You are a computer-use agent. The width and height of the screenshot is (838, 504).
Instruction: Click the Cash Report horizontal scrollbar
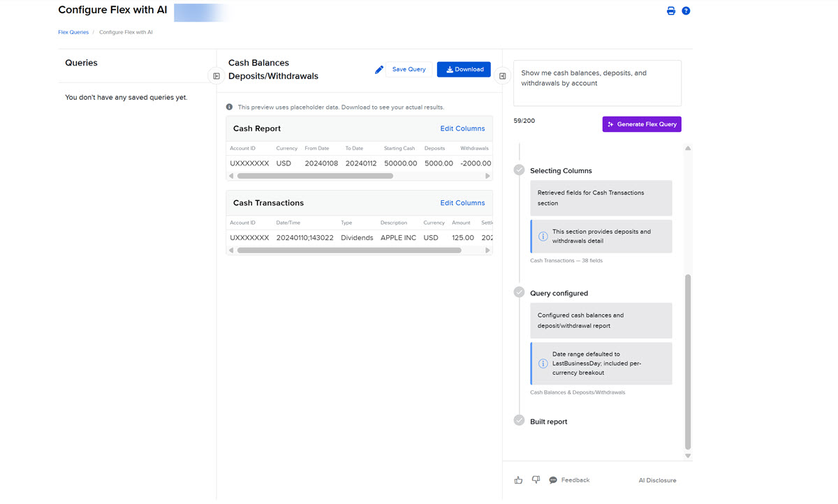(x=315, y=176)
